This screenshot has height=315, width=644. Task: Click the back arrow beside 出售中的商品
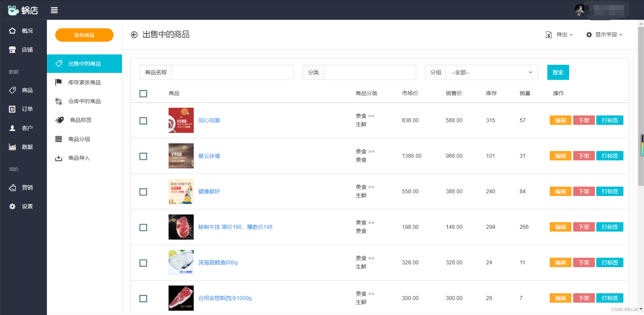coord(134,35)
